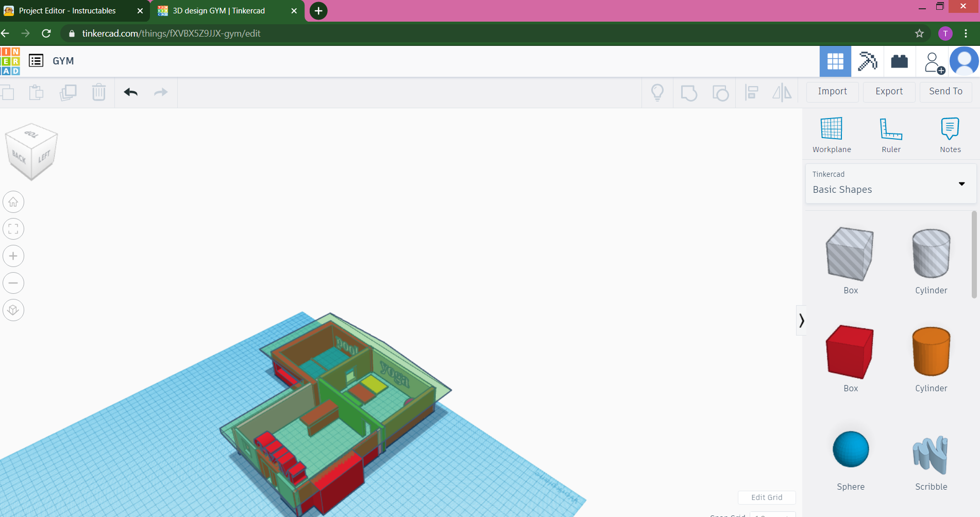Open a new browser tab
The width and height of the screenshot is (980, 517).
coord(318,11)
